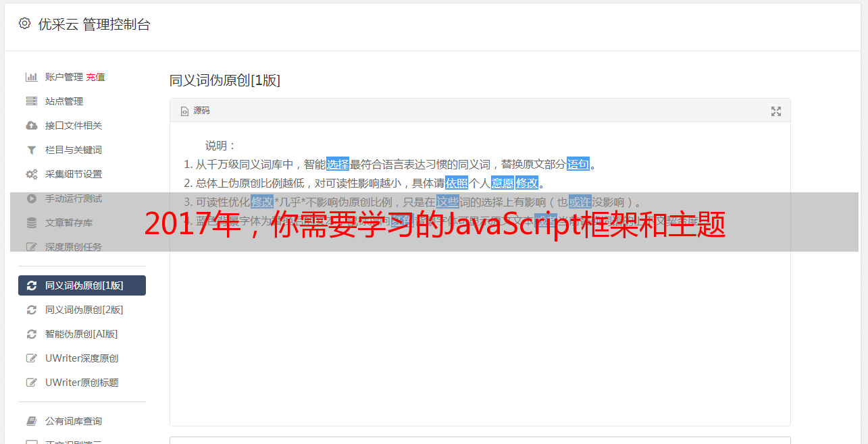Click the fullscreen expand icon in editor toolbar
This screenshot has height=444, width=868.
pos(776,111)
